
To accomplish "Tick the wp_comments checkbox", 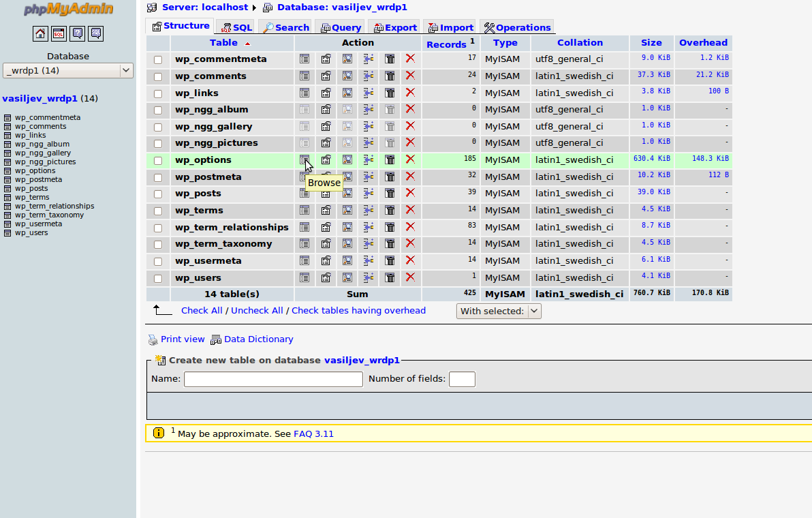I will pos(158,76).
